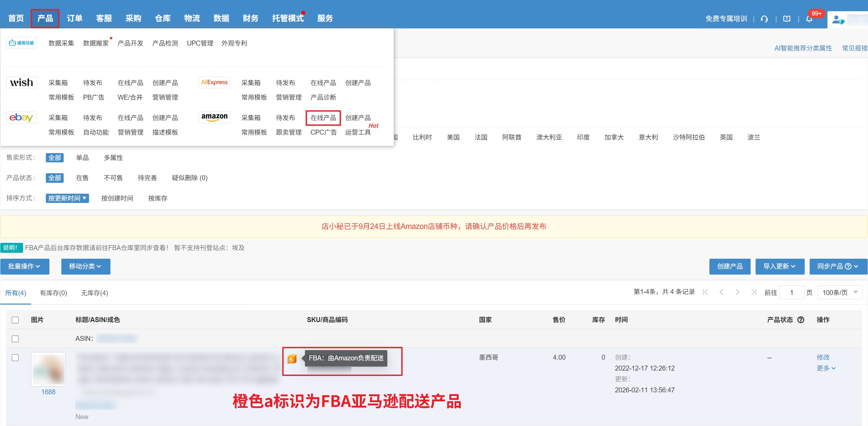Expand the 批量操作 dropdown
Screen dimensions: 868x426
click(x=25, y=267)
